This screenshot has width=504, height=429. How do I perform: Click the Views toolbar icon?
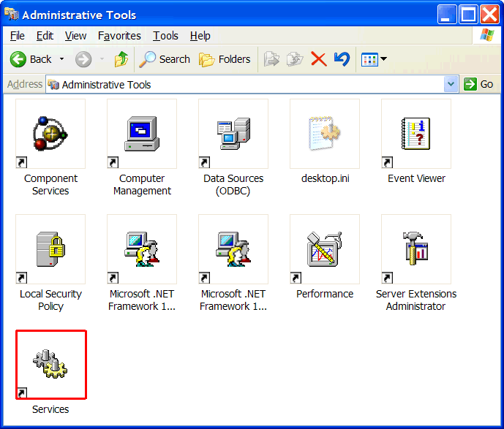[x=369, y=60]
